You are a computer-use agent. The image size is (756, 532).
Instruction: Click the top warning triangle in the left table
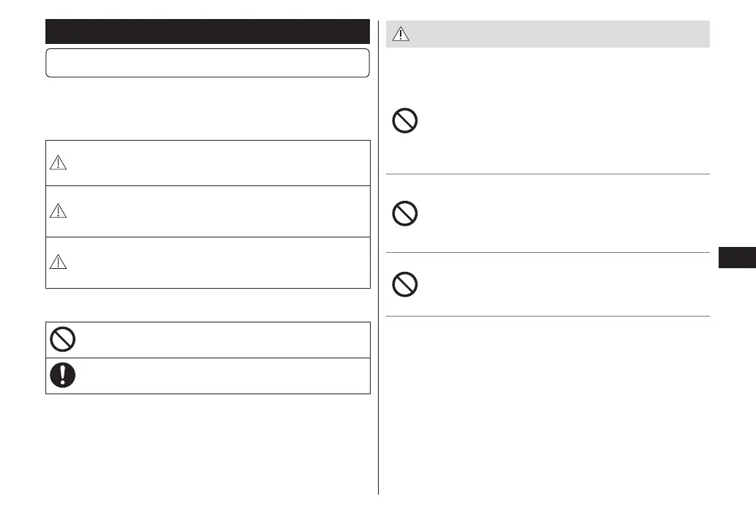tap(57, 164)
